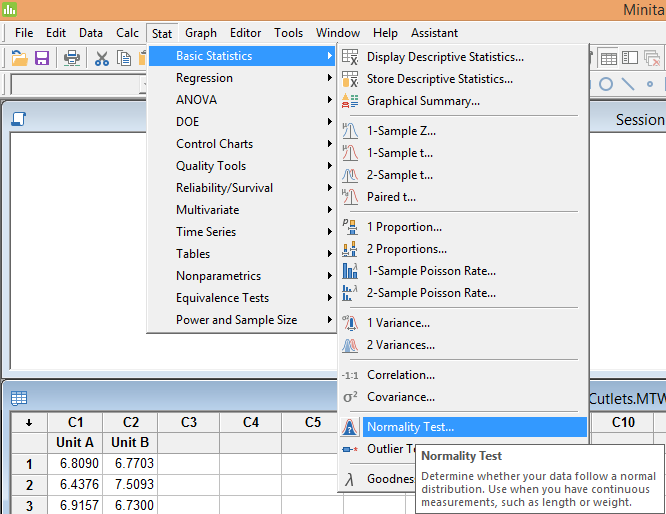Click the Normality Test icon

350,427
